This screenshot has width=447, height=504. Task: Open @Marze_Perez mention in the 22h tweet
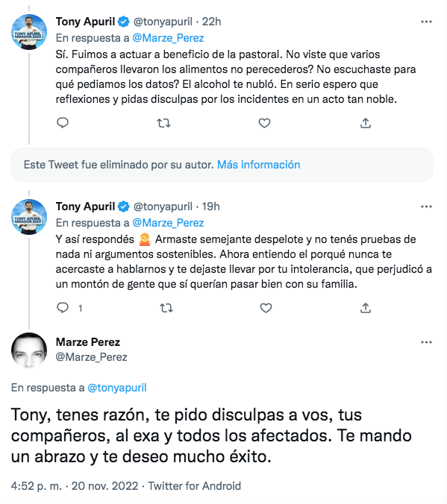pos(168,38)
